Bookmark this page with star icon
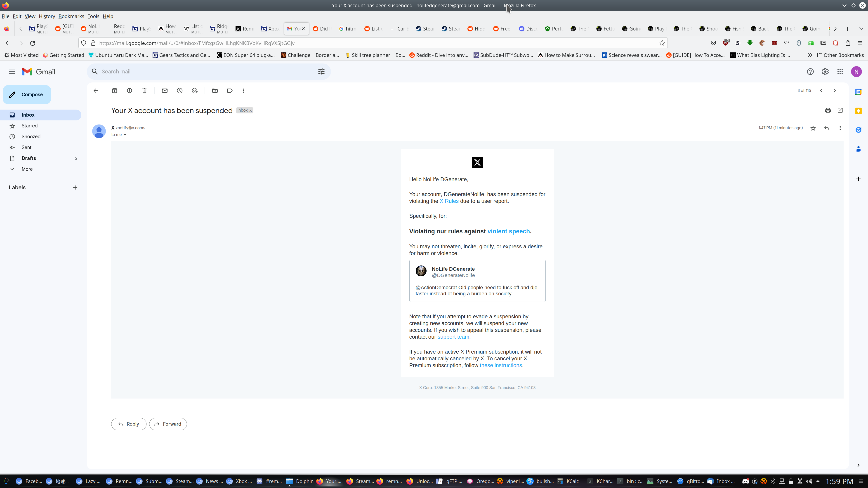 pyautogui.click(x=662, y=43)
